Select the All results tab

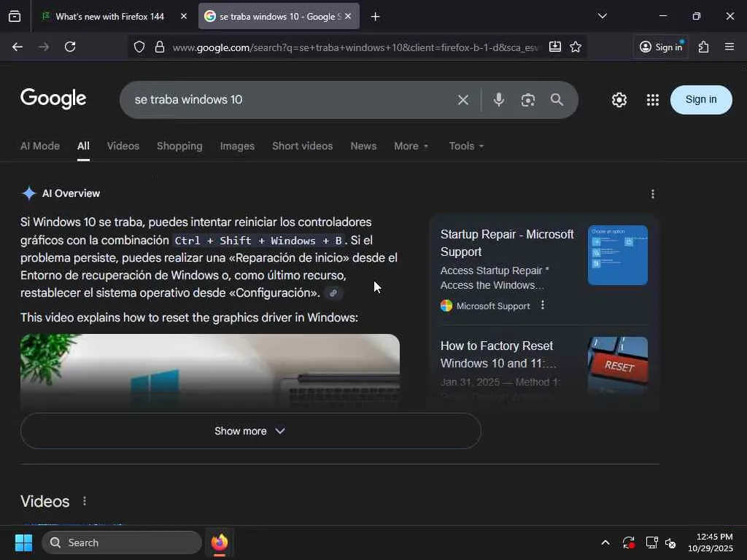point(83,146)
